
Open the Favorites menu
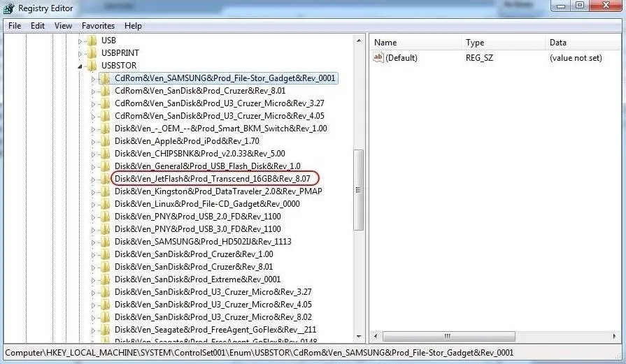pyautogui.click(x=98, y=26)
